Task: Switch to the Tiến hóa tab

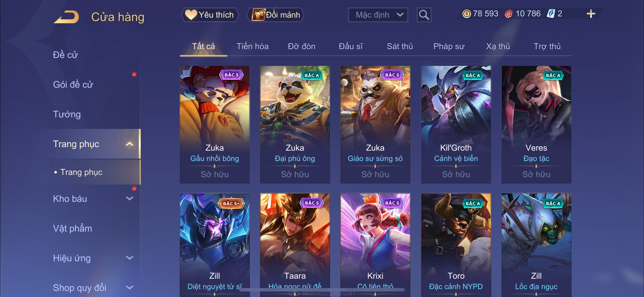Action: coord(252,46)
